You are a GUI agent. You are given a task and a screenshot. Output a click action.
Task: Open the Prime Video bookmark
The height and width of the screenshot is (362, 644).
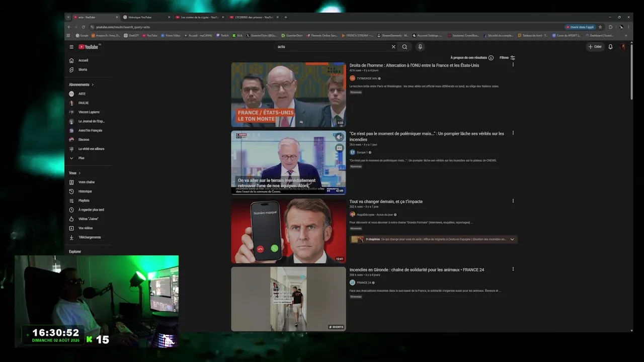click(x=171, y=36)
